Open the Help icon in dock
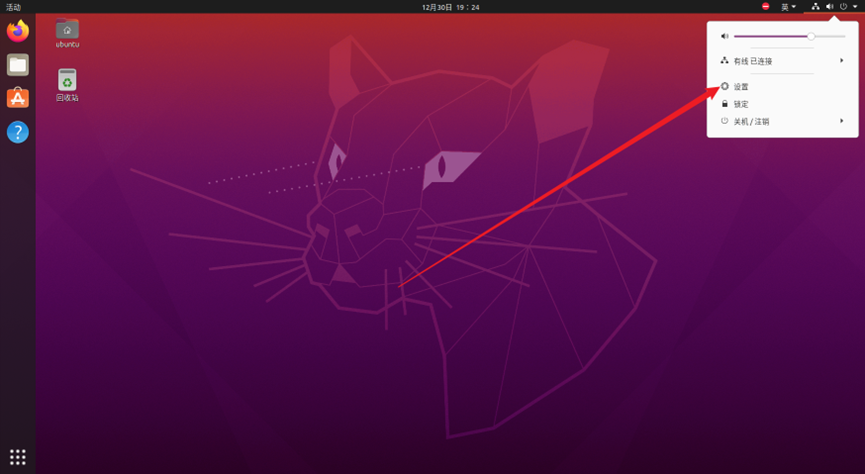Viewport: 865px width, 474px height. pyautogui.click(x=18, y=132)
